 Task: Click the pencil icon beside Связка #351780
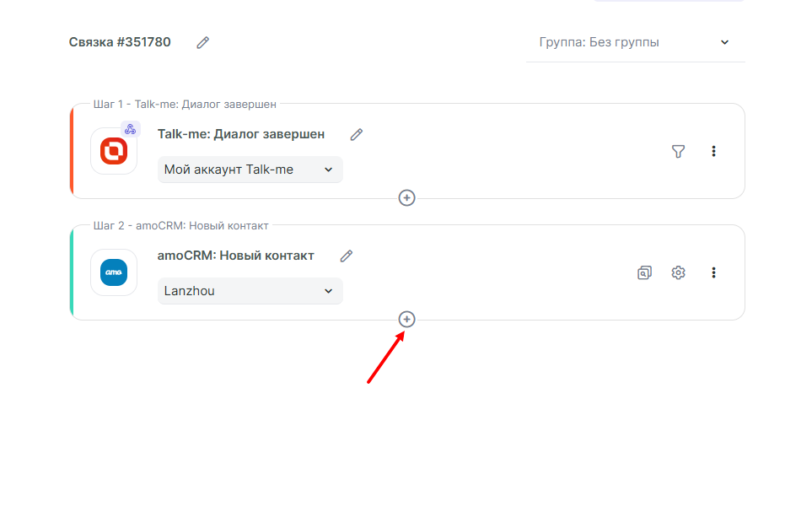coord(202,42)
